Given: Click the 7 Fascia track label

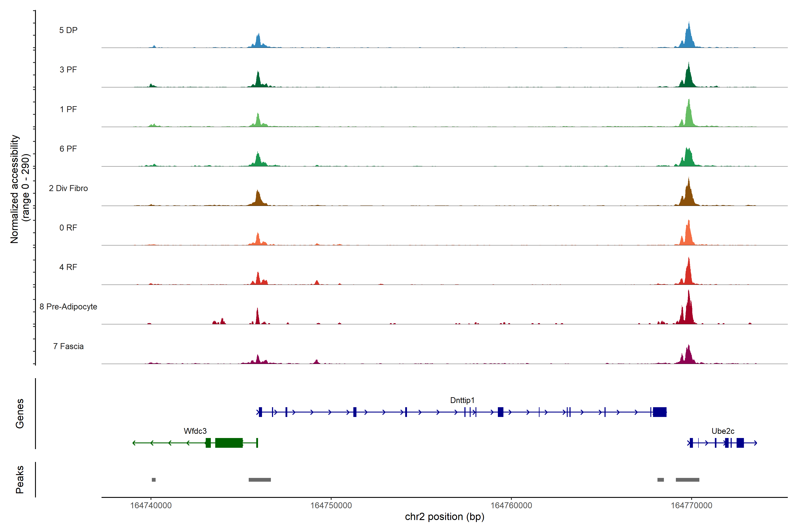Looking at the screenshot, I should (68, 346).
